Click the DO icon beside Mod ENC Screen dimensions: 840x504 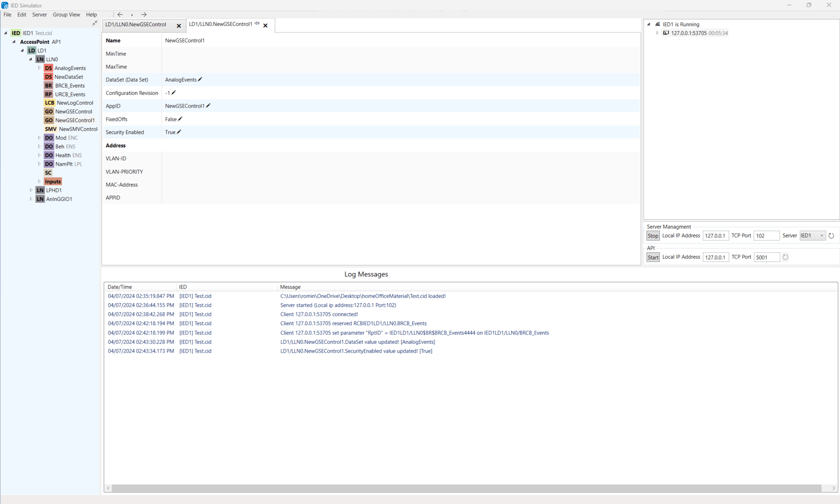[49, 138]
